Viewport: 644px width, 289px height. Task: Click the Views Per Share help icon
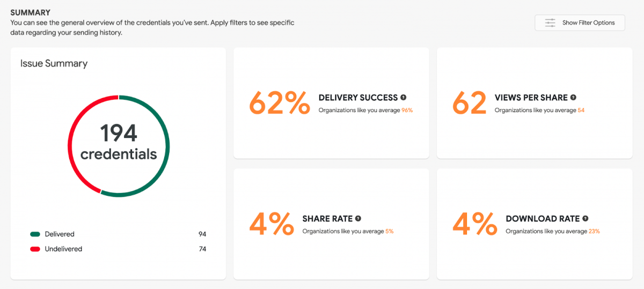[573, 98]
